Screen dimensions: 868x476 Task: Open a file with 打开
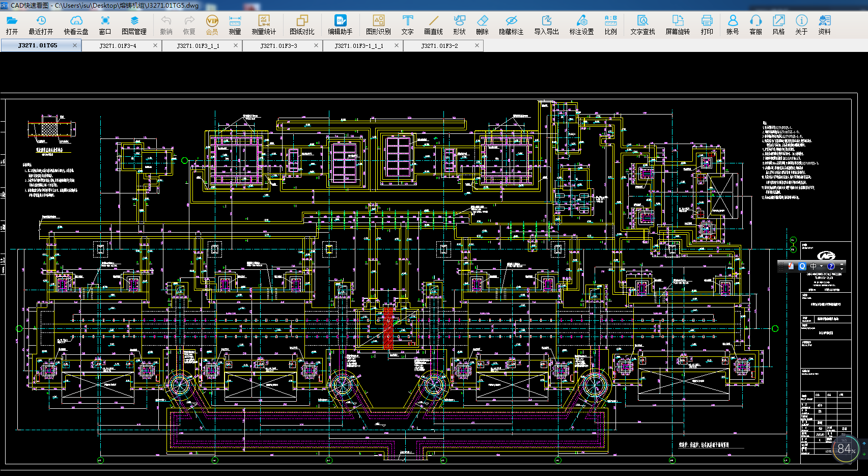[12, 25]
